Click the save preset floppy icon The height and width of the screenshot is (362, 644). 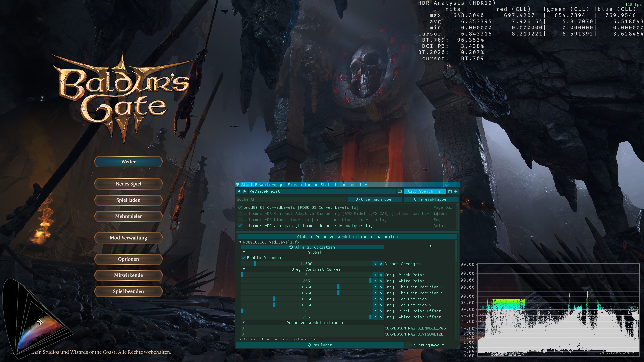coord(450,191)
